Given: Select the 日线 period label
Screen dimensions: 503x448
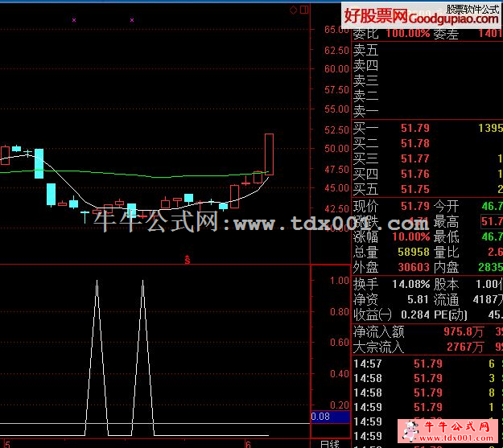Looking at the screenshot, I should 330,444.
